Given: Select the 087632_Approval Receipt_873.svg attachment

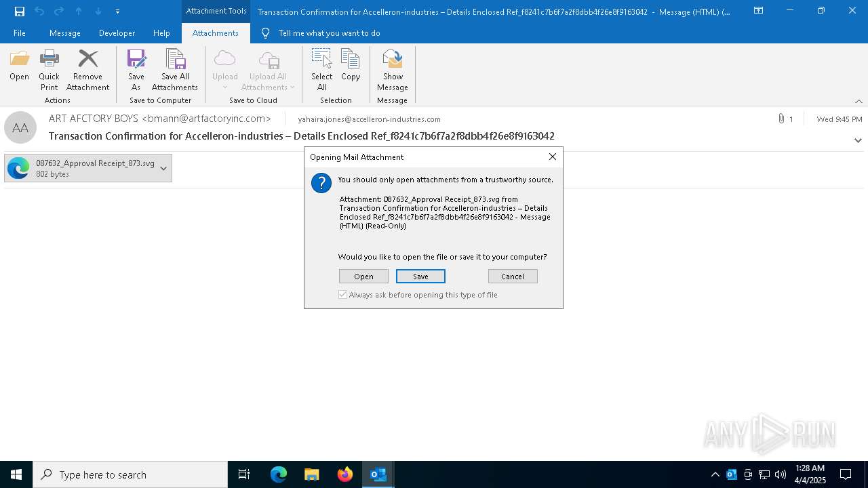Looking at the screenshot, I should (88, 168).
